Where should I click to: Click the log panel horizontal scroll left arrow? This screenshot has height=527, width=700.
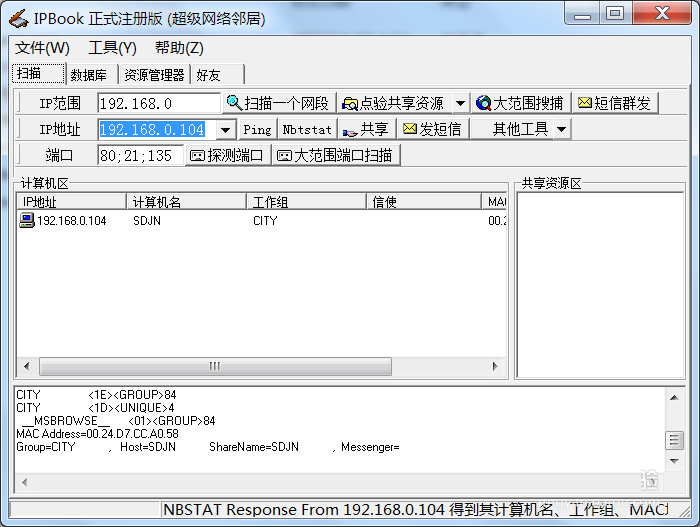(25, 482)
